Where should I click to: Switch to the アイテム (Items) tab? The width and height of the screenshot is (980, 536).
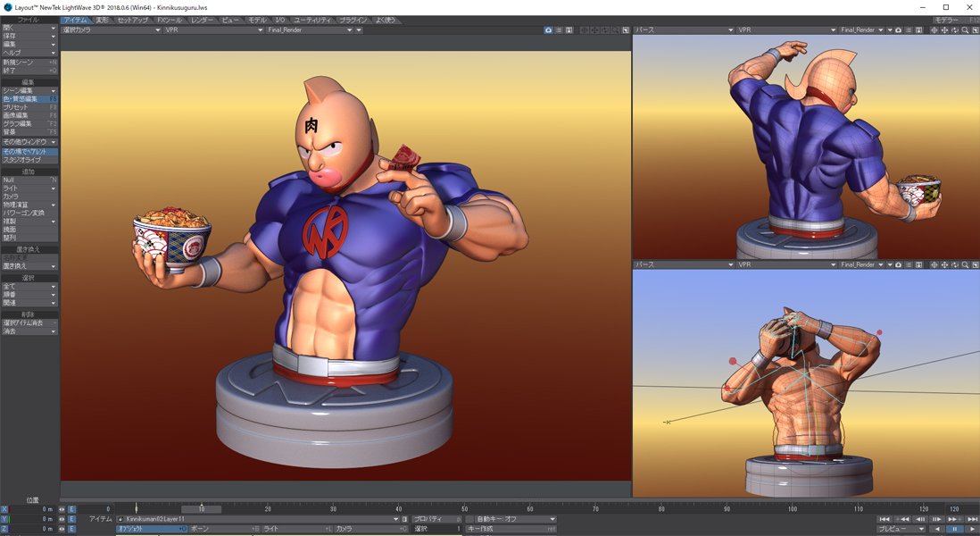(x=76, y=20)
